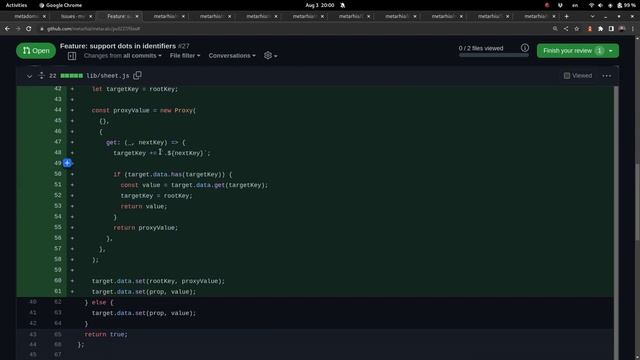Select the active 'Feature' browser tab

point(118,16)
